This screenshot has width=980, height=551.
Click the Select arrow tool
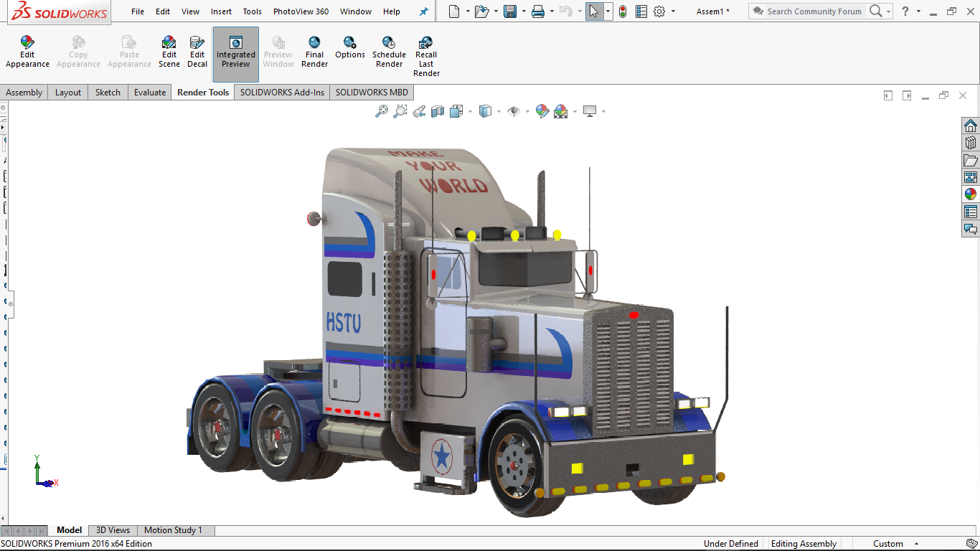point(594,11)
